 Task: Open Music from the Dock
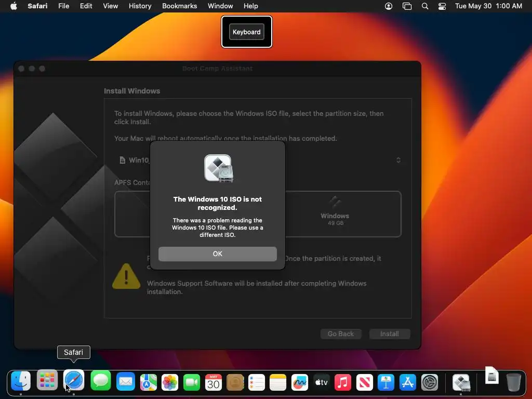click(343, 382)
